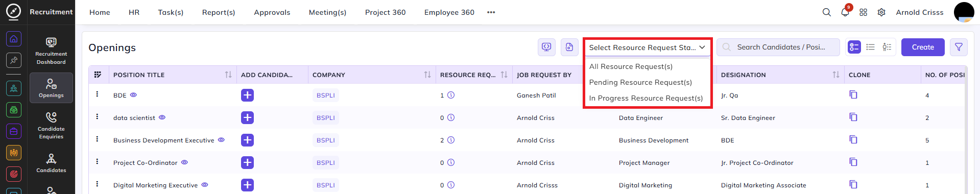The height and width of the screenshot is (194, 980).
Task: Open row menu for Project Co-Ordinator
Action: click(97, 162)
